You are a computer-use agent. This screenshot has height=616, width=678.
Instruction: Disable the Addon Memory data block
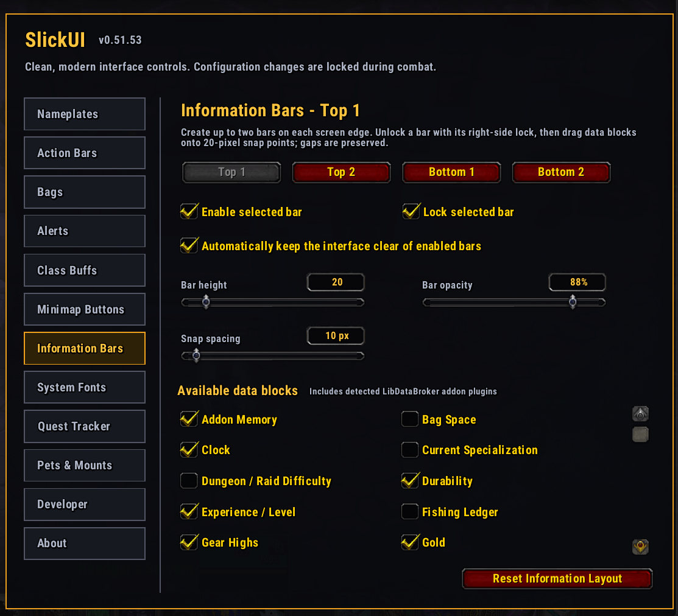(x=189, y=419)
